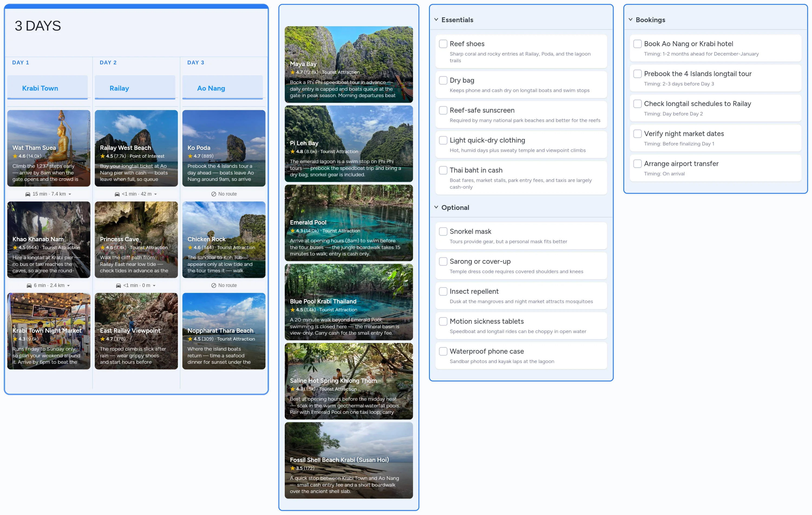Open the Princess Cave card
The image size is (812, 515).
[136, 240]
